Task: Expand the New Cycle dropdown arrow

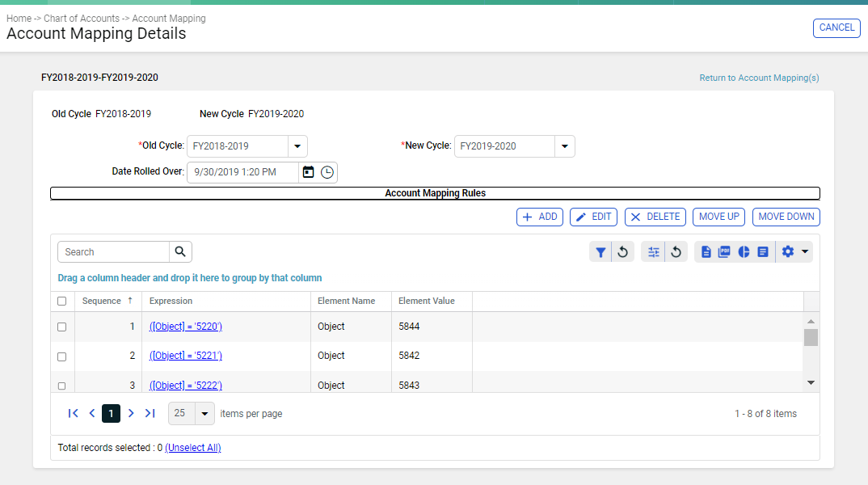Action: tap(565, 146)
